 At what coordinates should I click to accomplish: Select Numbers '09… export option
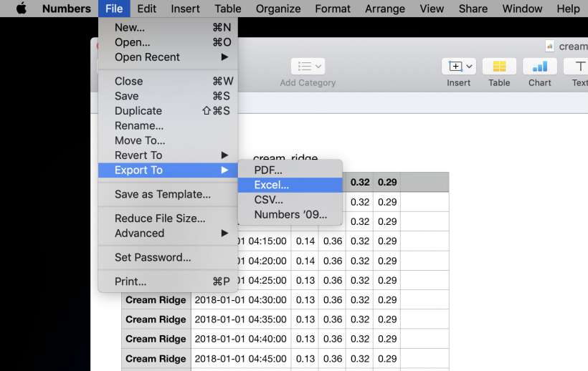coord(290,215)
